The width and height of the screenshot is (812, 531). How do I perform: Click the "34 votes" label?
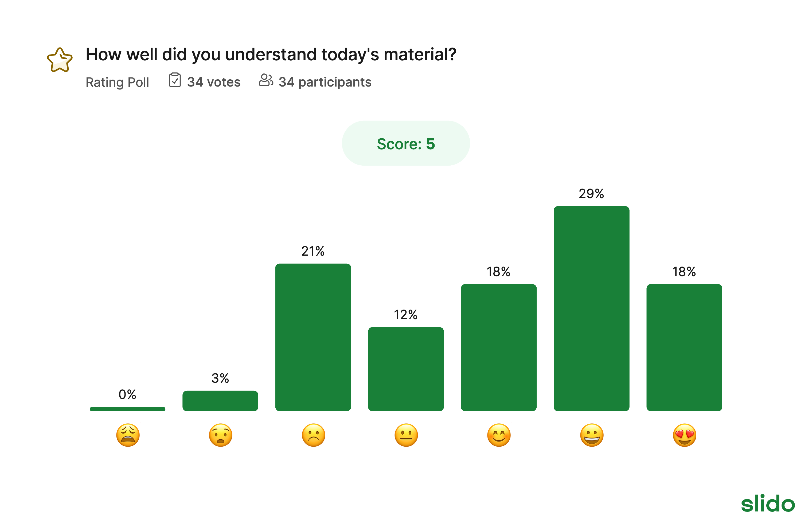[x=214, y=82]
